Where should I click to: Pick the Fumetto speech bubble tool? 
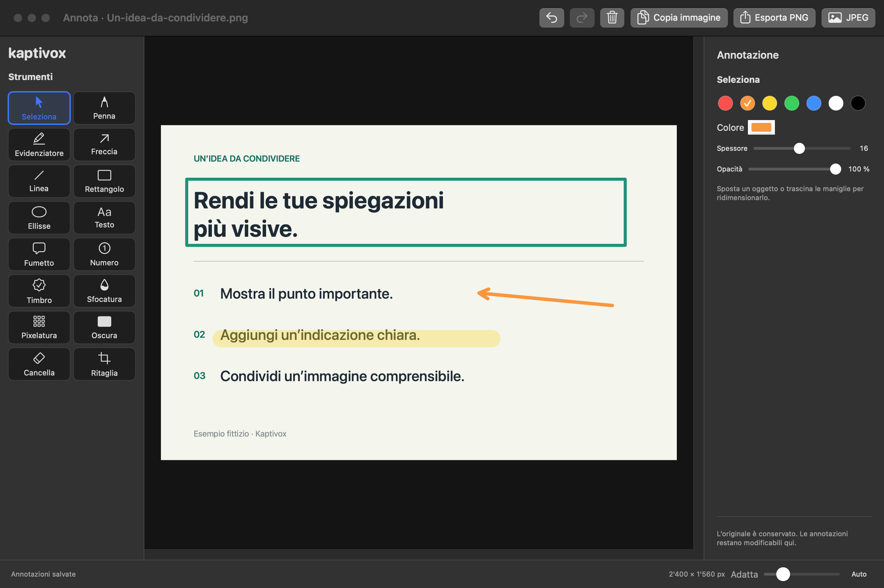click(39, 254)
